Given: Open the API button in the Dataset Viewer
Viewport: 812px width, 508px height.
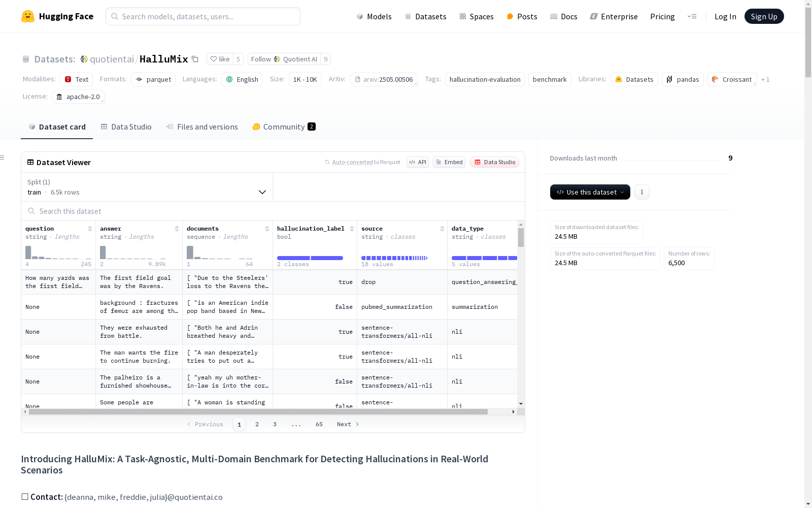Looking at the screenshot, I should point(418,162).
